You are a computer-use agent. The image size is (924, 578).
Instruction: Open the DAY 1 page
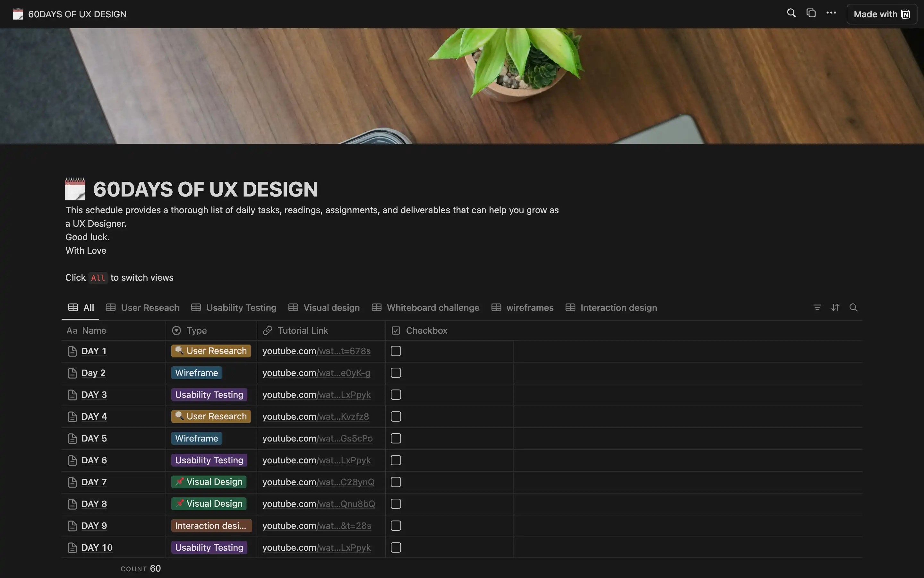pos(94,351)
